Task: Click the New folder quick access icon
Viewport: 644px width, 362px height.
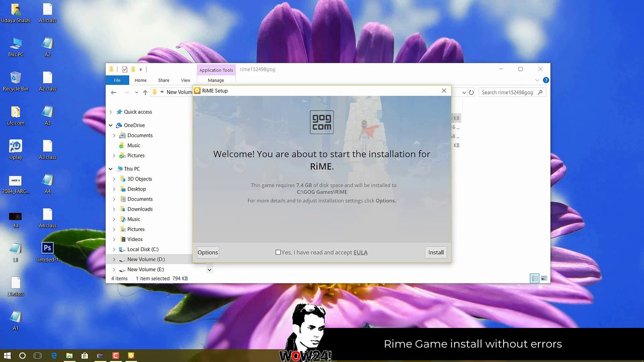Action: click(x=133, y=69)
